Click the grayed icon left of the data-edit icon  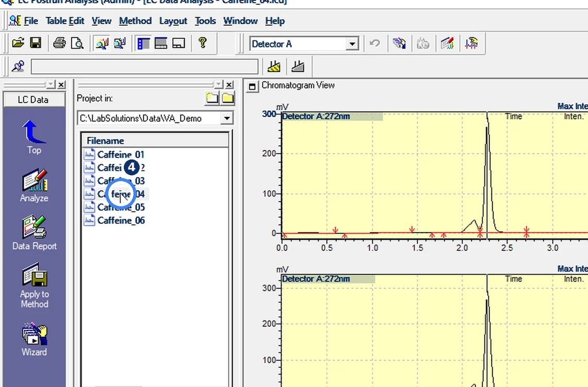(422, 43)
